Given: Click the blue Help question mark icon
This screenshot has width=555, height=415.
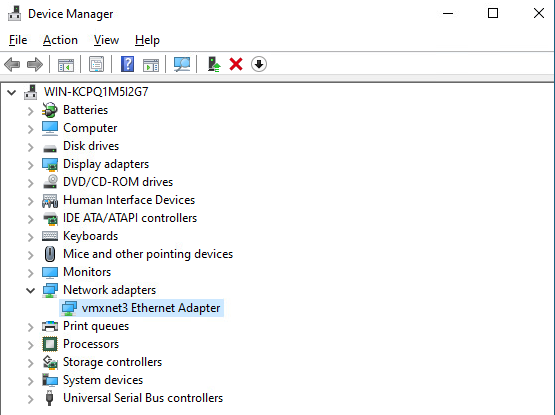Looking at the screenshot, I should (127, 64).
